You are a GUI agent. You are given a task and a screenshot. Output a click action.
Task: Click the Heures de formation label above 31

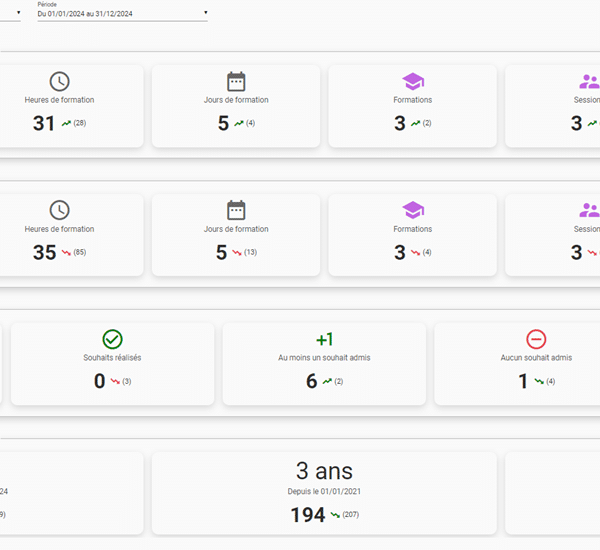coord(59,100)
